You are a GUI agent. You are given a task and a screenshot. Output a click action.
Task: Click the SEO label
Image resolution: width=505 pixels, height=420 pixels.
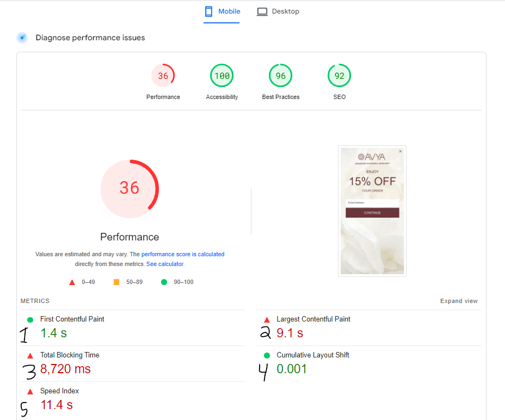pos(339,97)
